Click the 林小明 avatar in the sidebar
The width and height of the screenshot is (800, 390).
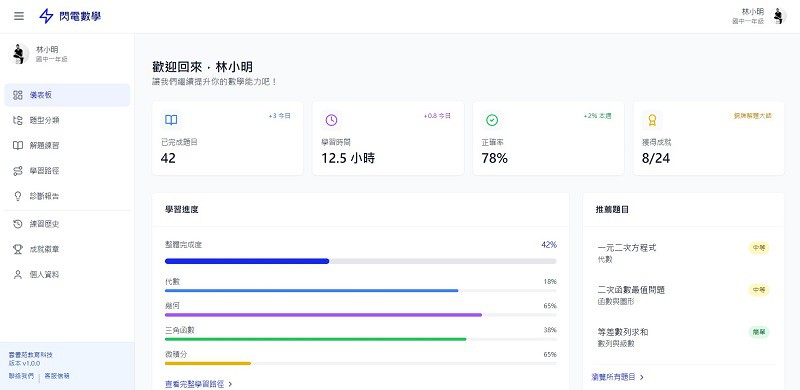coord(19,54)
